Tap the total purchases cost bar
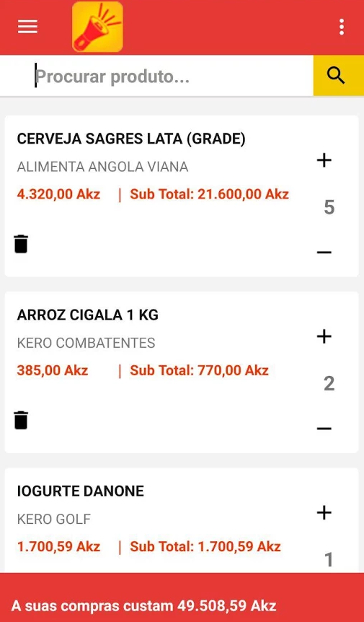Screen dimensions: 364x622 coord(182,597)
